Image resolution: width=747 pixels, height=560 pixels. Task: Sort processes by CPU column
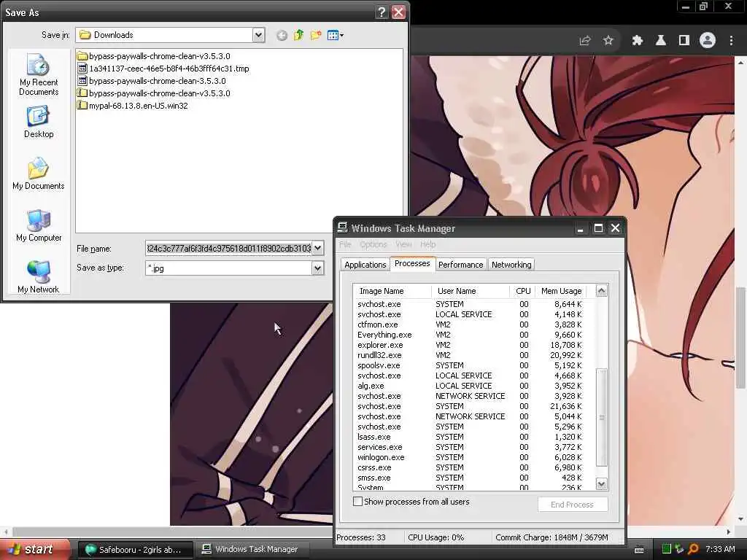click(x=522, y=291)
